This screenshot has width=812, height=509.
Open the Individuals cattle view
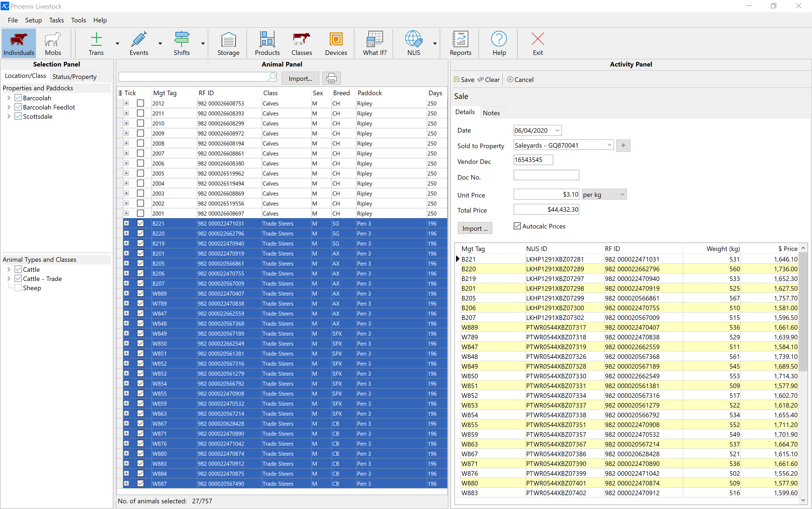18,43
